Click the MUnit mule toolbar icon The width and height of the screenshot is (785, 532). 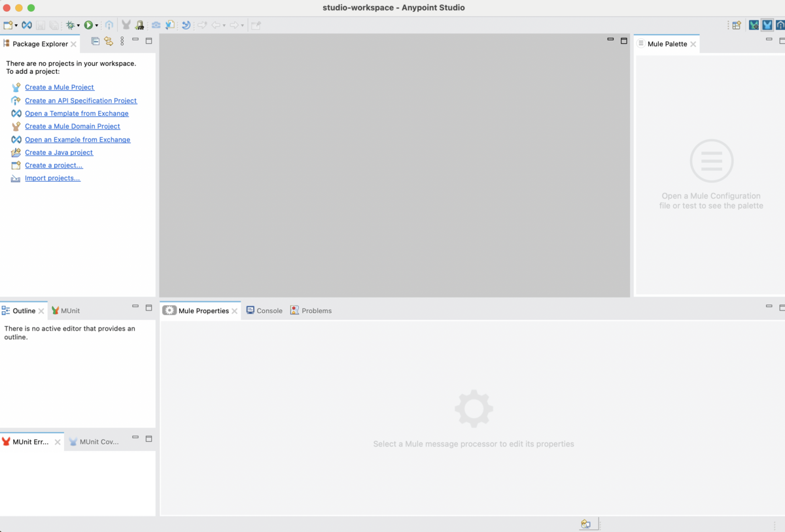[x=126, y=25]
